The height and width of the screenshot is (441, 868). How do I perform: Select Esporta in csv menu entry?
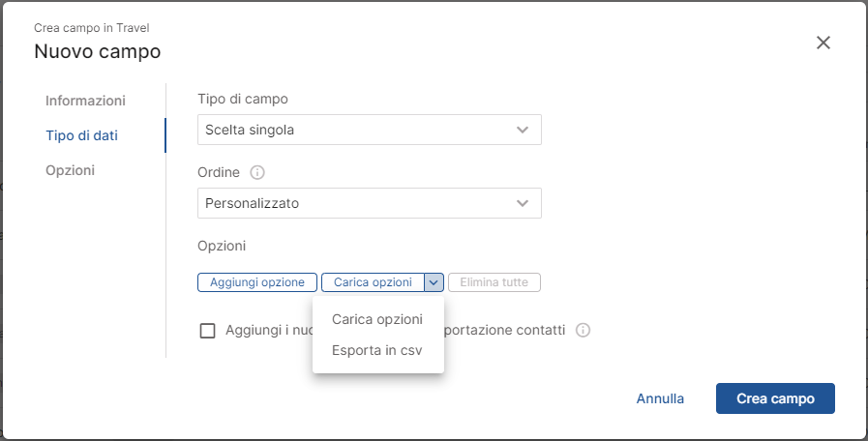coord(377,350)
